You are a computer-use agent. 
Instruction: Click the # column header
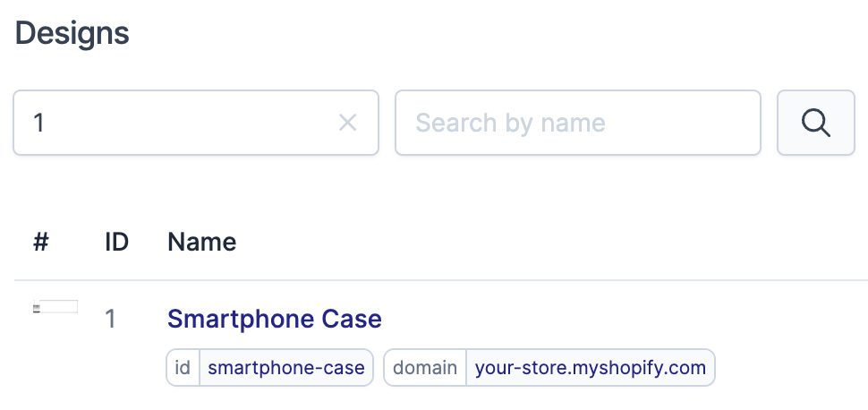[x=40, y=242]
